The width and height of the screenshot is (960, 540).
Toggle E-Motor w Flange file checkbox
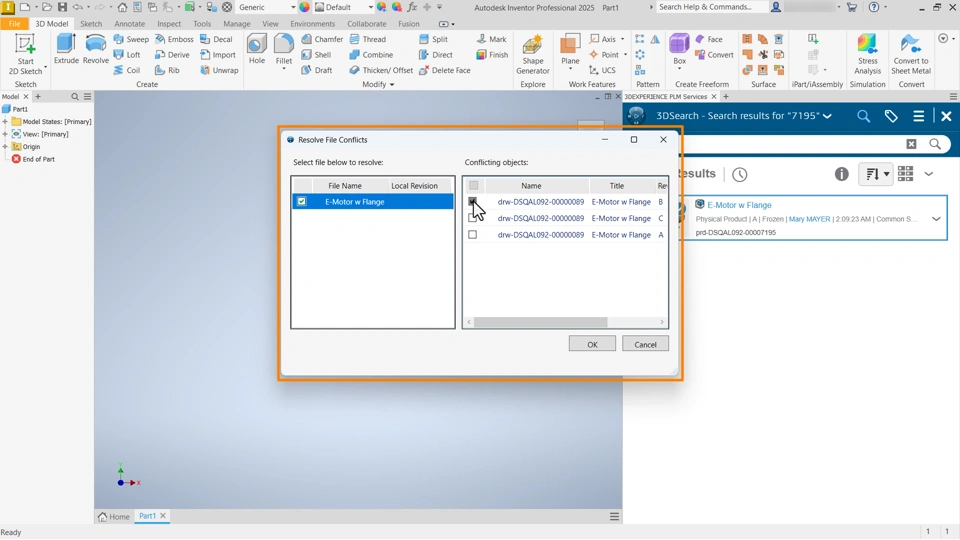pyautogui.click(x=302, y=201)
